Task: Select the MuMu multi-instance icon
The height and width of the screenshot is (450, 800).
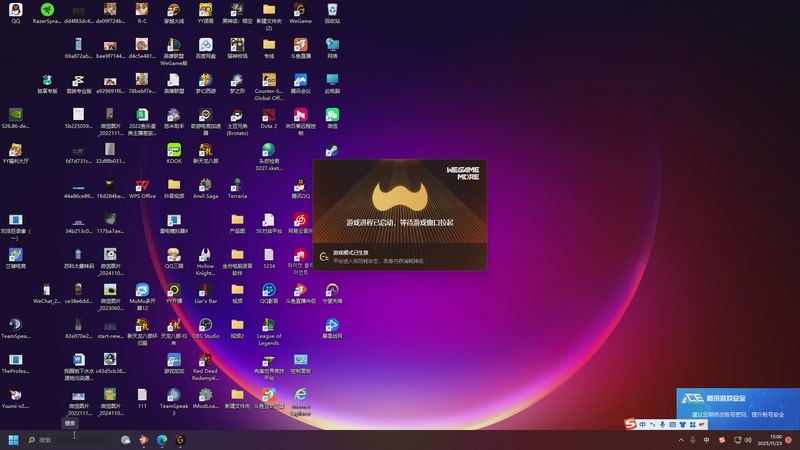Action: pos(142,297)
